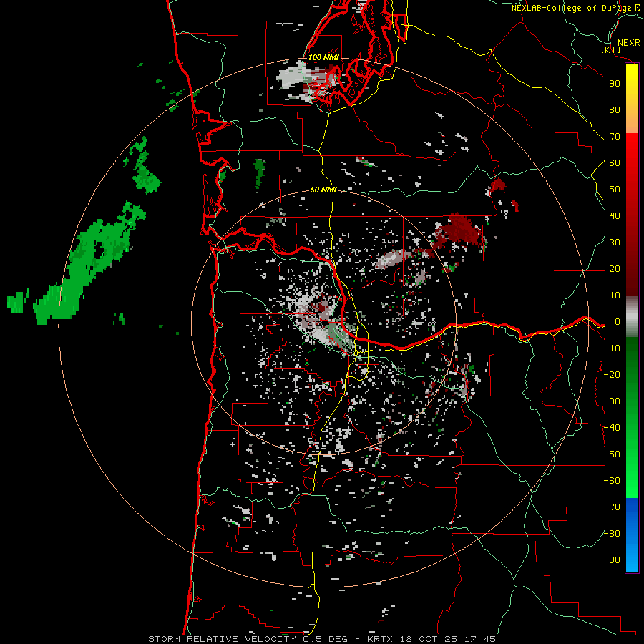Click the "100 NMI" range ring label
Screen dimensions: 644x644
pos(323,57)
